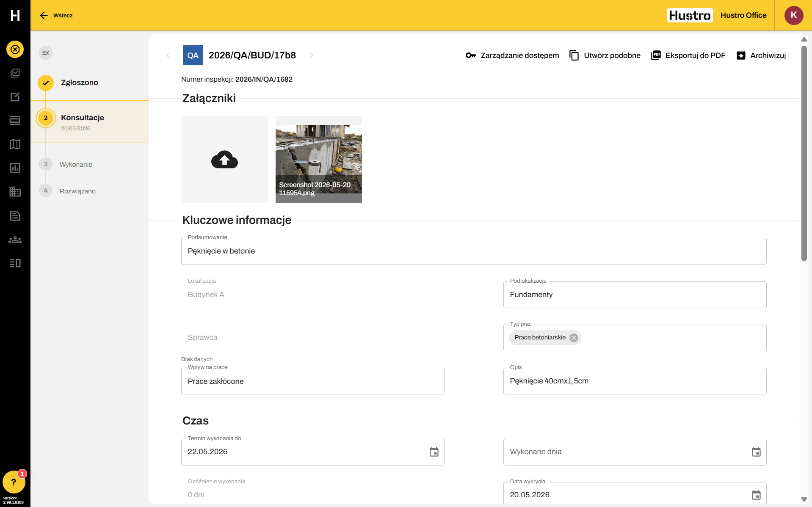
Task: Click Archiwizuj button
Action: point(761,55)
